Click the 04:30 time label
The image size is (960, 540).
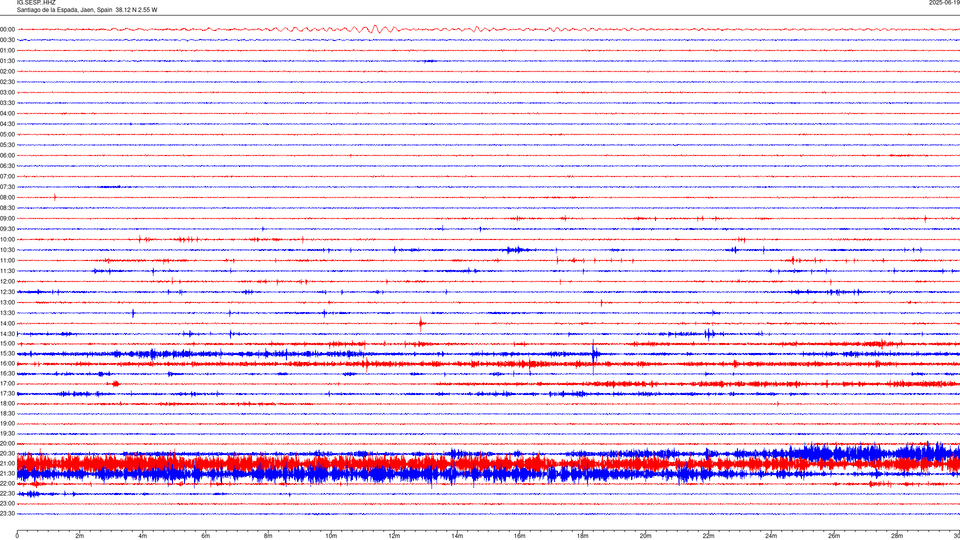[x=7, y=124]
